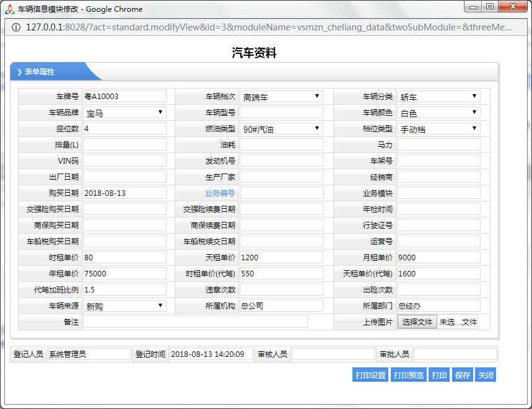Click the 选择文件 upload button
532x409 pixels.
tap(417, 322)
